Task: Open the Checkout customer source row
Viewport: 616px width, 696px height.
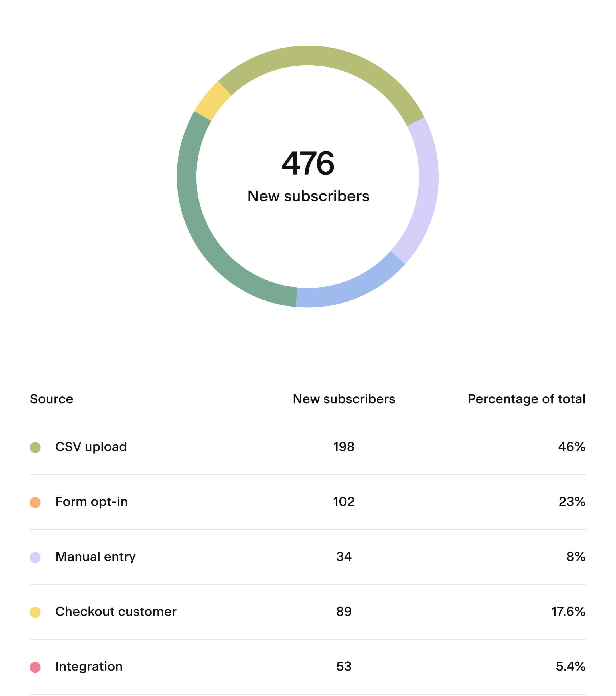Action: 116,612
